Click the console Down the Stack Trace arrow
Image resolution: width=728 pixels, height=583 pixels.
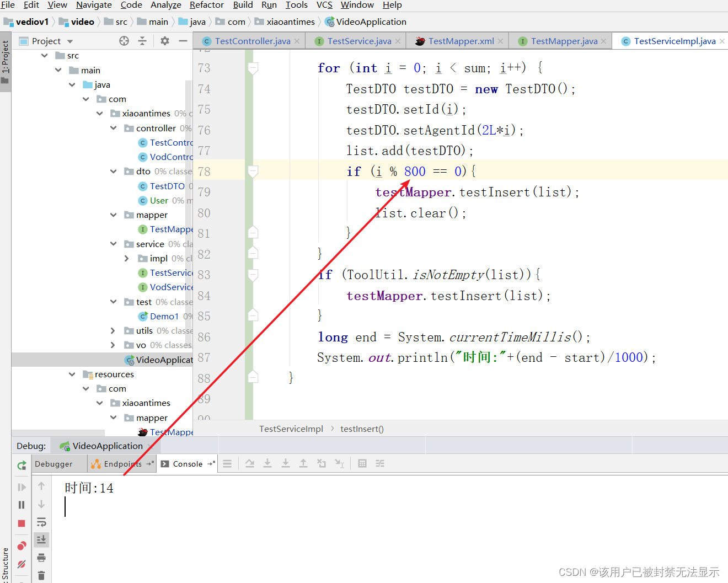41,504
